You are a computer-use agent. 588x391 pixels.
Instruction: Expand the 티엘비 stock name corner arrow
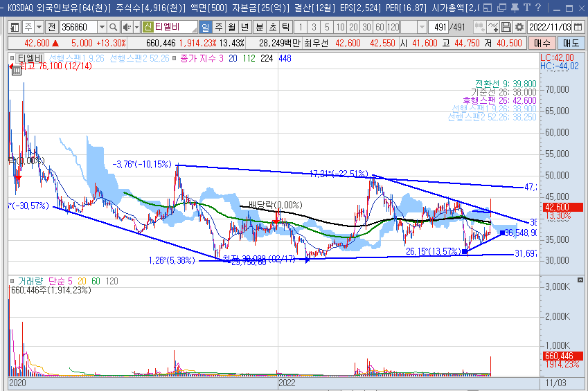194,30
